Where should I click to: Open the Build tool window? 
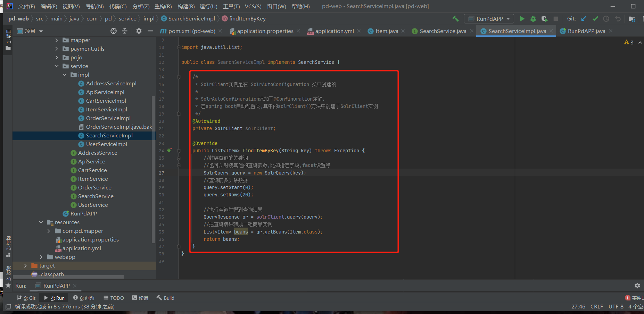click(x=165, y=298)
